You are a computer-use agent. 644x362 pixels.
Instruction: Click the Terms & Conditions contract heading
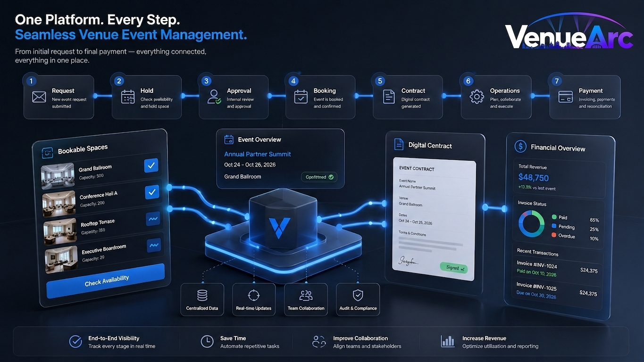click(412, 234)
